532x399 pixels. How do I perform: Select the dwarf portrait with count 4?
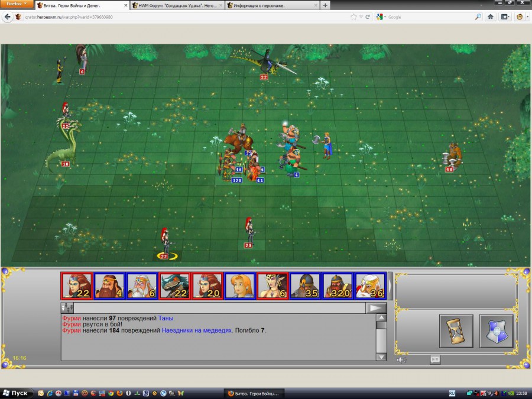(109, 286)
